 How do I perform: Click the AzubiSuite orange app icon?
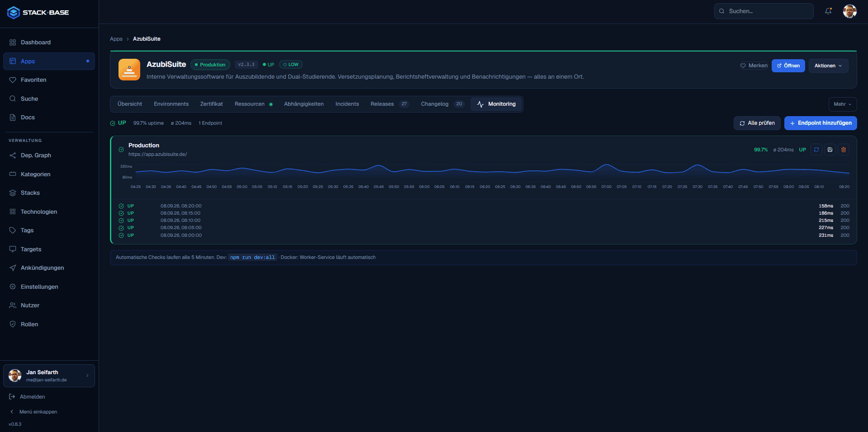129,70
